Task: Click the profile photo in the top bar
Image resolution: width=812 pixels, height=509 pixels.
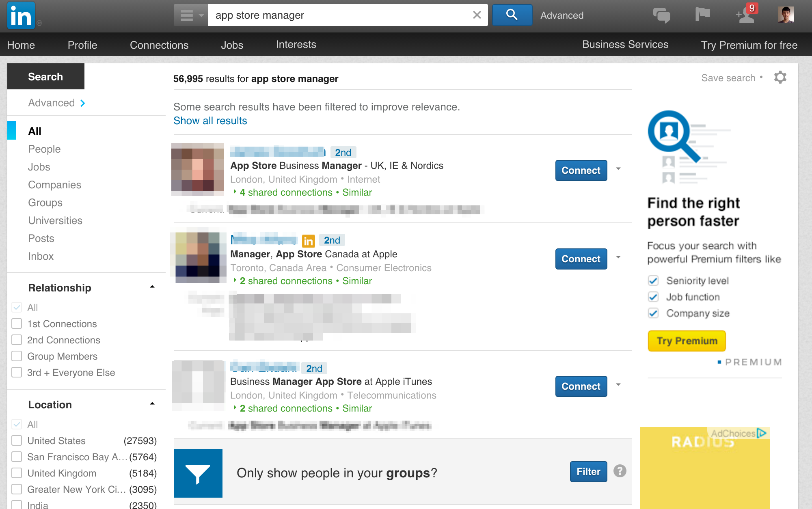Action: coord(786,15)
